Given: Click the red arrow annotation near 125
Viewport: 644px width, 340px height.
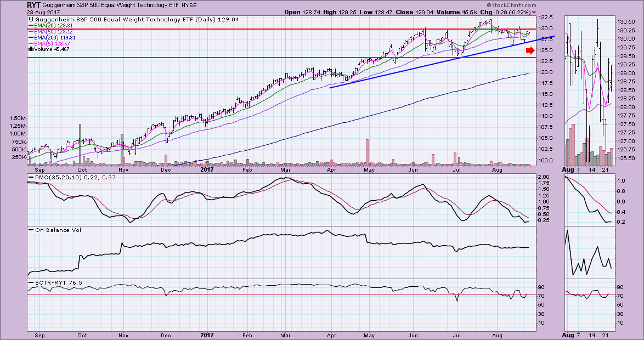Looking at the screenshot, I should (x=529, y=51).
